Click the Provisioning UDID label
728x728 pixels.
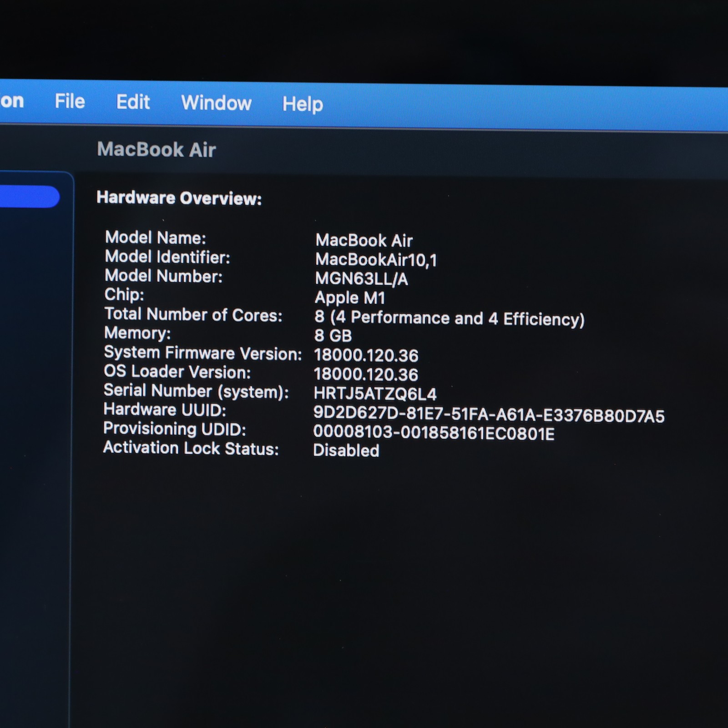[174, 429]
